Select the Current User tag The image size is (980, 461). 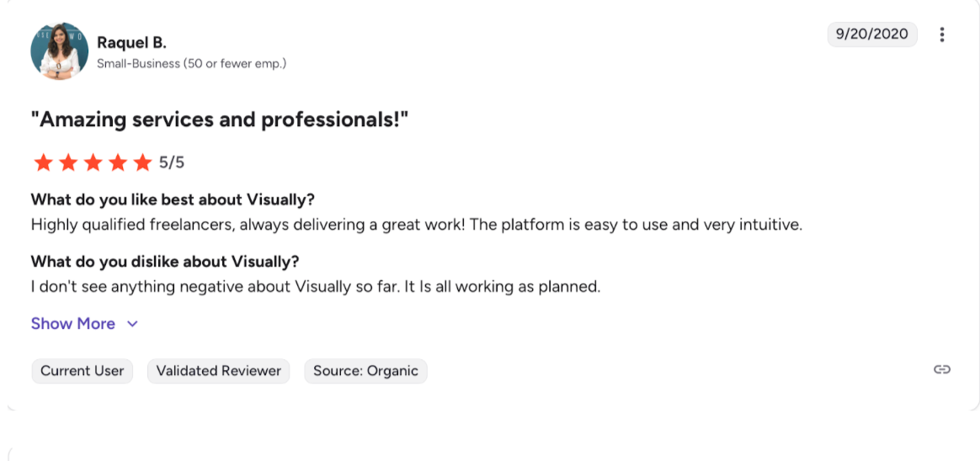[x=83, y=371]
